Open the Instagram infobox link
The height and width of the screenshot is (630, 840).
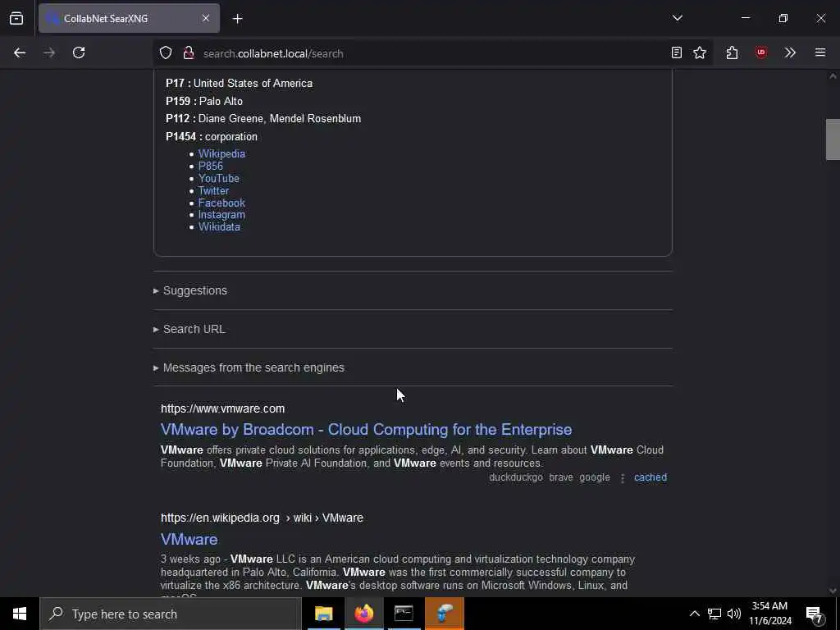tap(221, 215)
